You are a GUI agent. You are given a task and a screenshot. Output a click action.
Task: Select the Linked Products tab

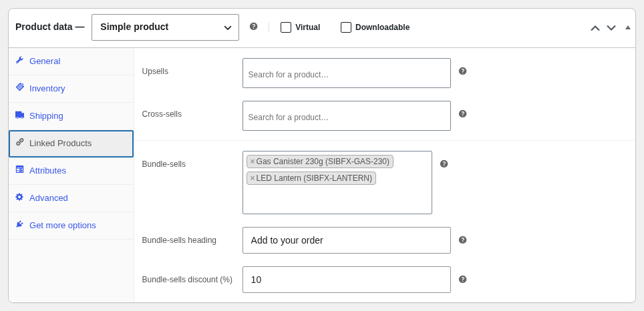(x=71, y=143)
